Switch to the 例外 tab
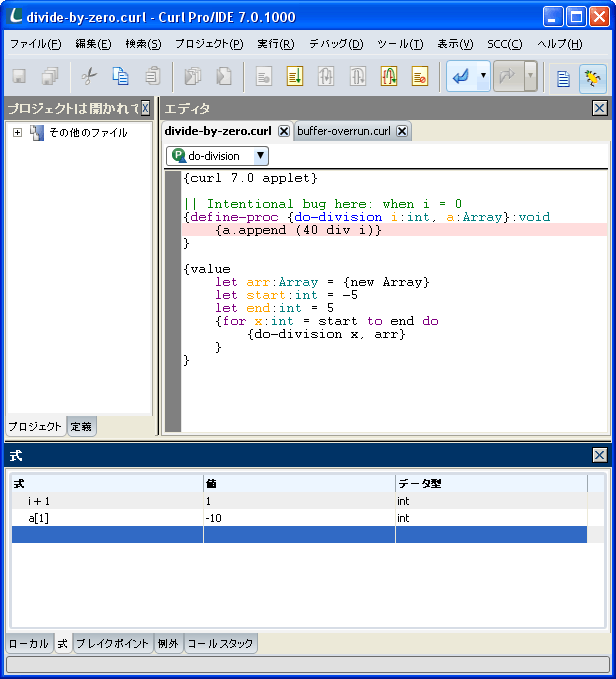The width and height of the screenshot is (616, 679). 168,643
